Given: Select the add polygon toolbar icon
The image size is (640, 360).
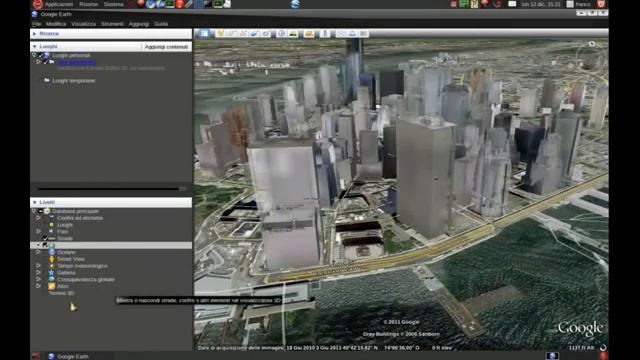Looking at the screenshot, I should [x=232, y=33].
